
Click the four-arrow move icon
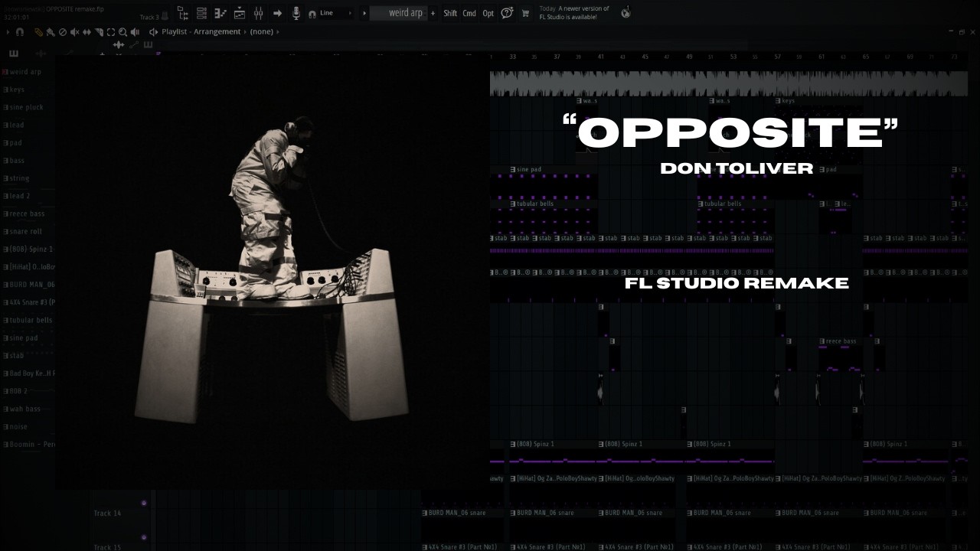click(119, 45)
